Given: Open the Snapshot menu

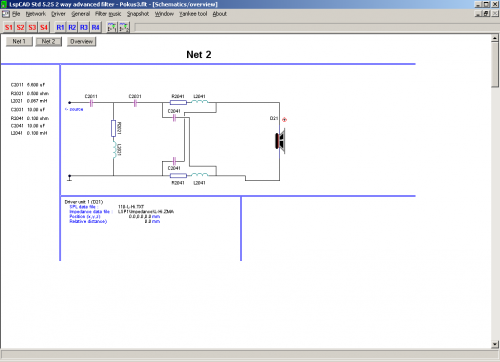Looking at the screenshot, I should 138,14.
